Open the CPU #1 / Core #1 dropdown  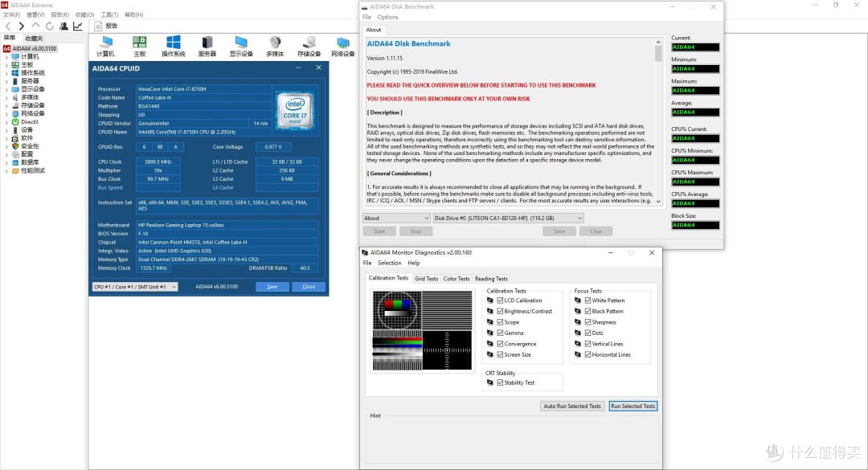[x=135, y=287]
